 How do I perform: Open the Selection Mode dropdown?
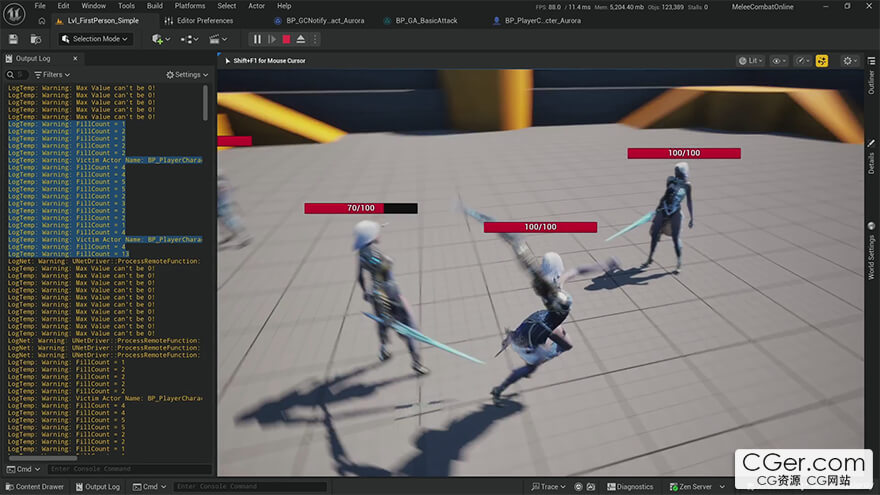pyautogui.click(x=95, y=39)
